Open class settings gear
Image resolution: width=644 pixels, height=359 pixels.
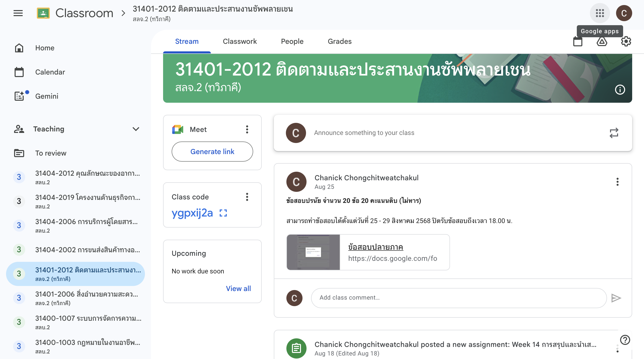(626, 41)
